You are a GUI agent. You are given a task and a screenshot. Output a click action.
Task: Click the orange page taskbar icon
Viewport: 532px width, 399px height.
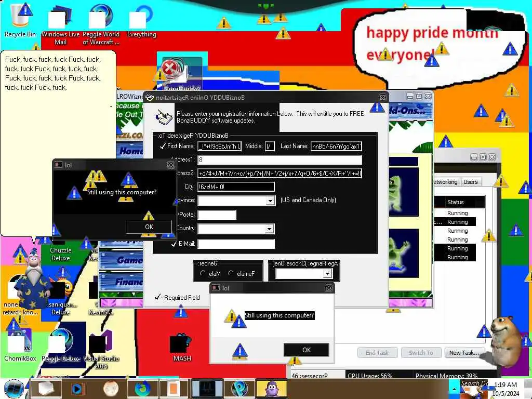click(x=174, y=389)
